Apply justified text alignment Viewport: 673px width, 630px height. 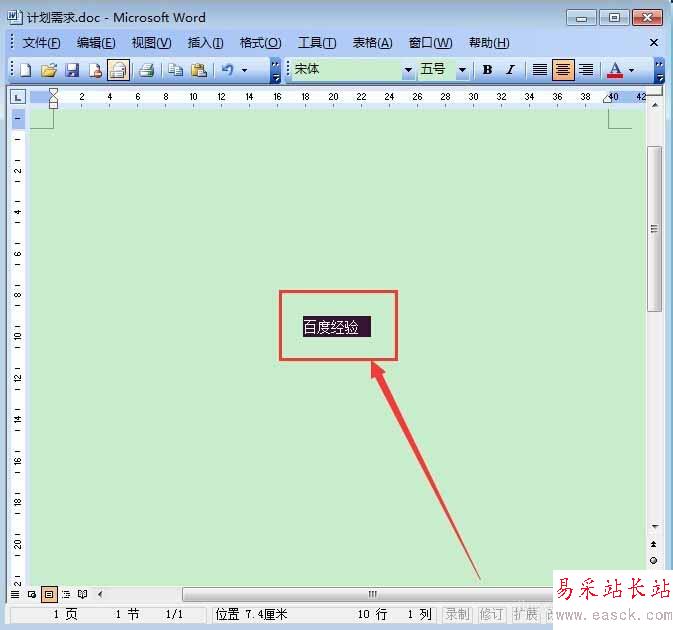540,70
